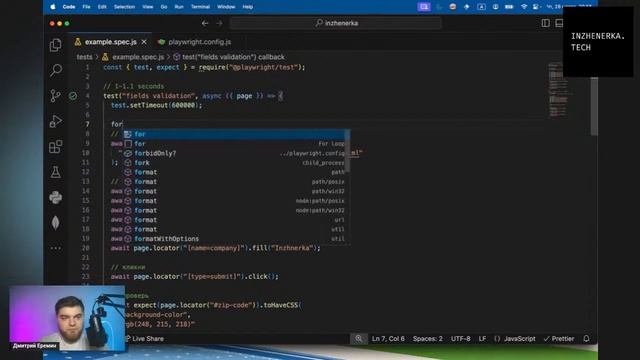Click 'tests' folder in breadcrumb

84,57
